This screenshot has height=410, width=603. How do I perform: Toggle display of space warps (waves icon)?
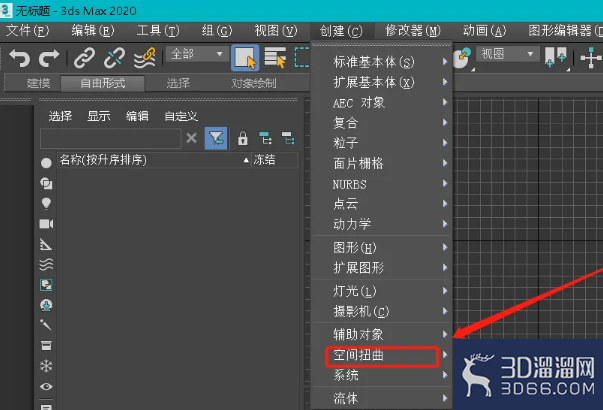(46, 265)
